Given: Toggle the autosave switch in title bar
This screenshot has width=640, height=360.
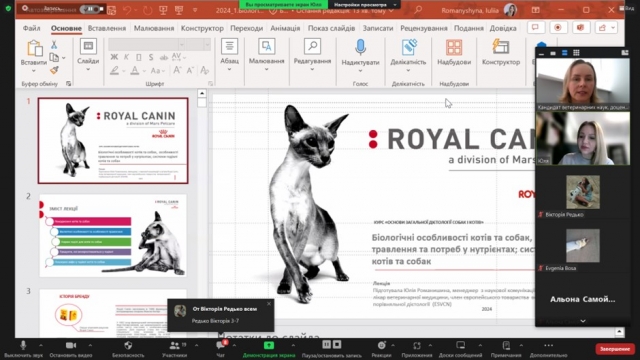Looking at the screenshot, I should (x=91, y=9).
